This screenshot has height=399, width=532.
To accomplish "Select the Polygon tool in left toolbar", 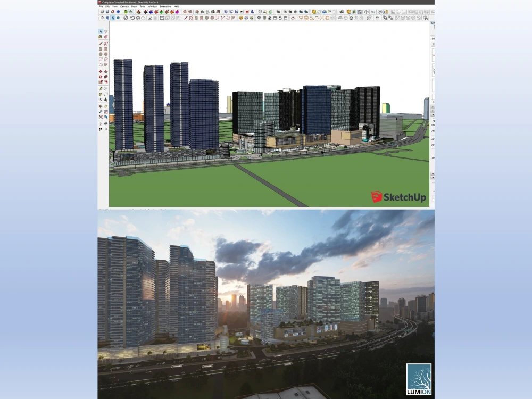I will 106,54.
